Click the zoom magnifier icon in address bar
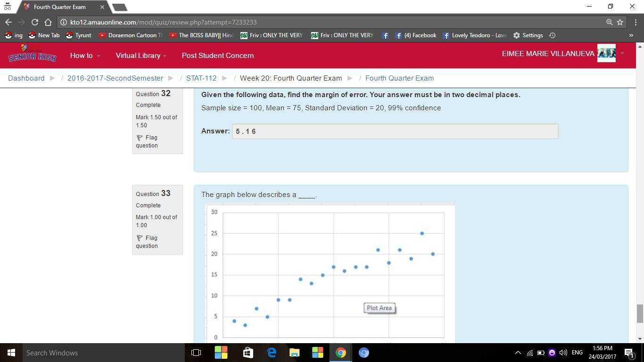This screenshot has width=644, height=362. pyautogui.click(x=609, y=22)
